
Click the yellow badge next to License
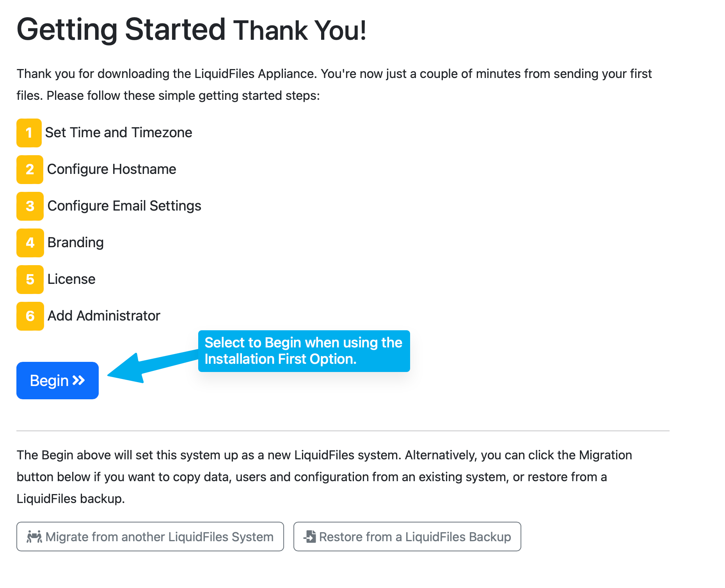point(30,279)
